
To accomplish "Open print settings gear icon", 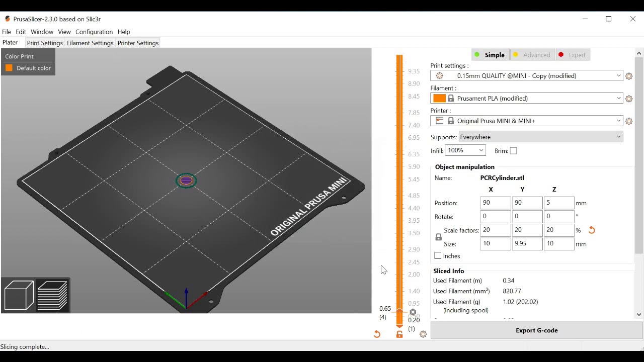I will pyautogui.click(x=629, y=76).
